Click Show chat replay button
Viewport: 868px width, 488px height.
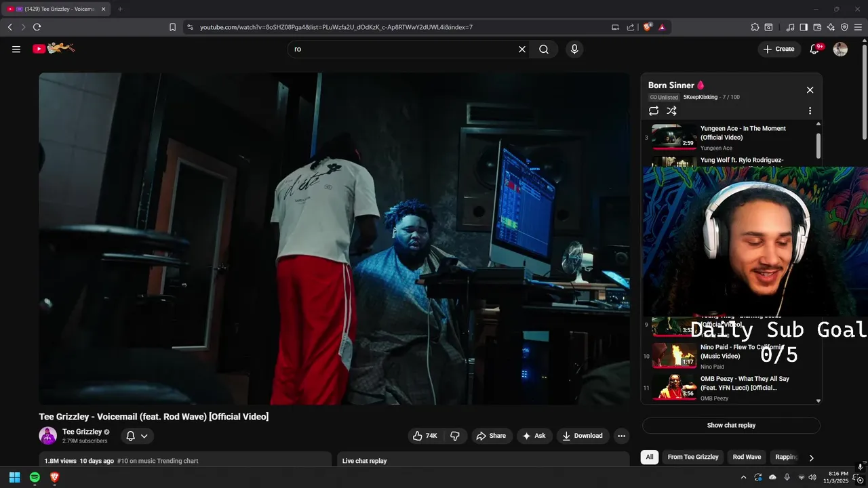point(731,426)
